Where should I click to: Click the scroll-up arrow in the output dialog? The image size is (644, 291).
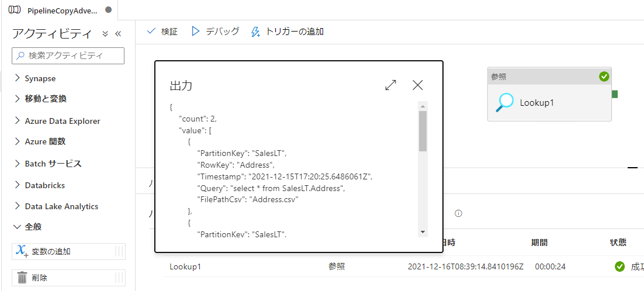tap(423, 106)
